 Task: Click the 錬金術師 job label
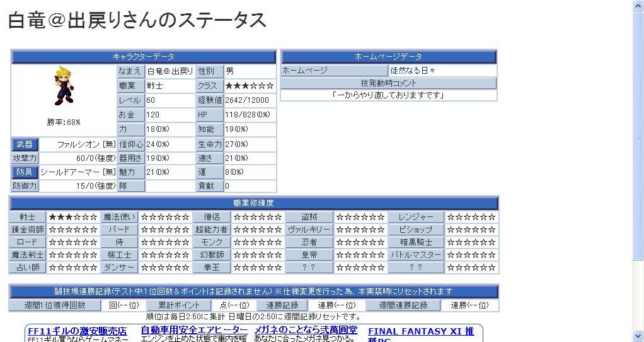coord(28,230)
